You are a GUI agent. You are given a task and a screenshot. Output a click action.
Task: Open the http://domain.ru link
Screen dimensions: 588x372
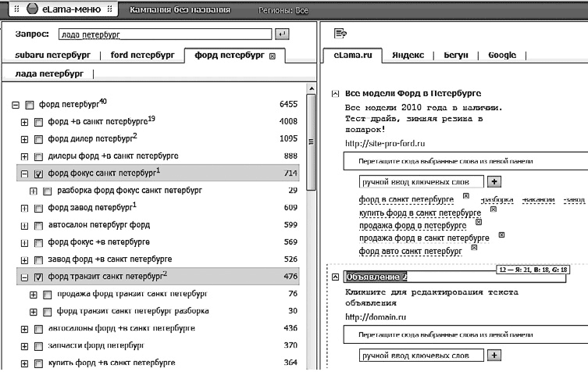376,317
